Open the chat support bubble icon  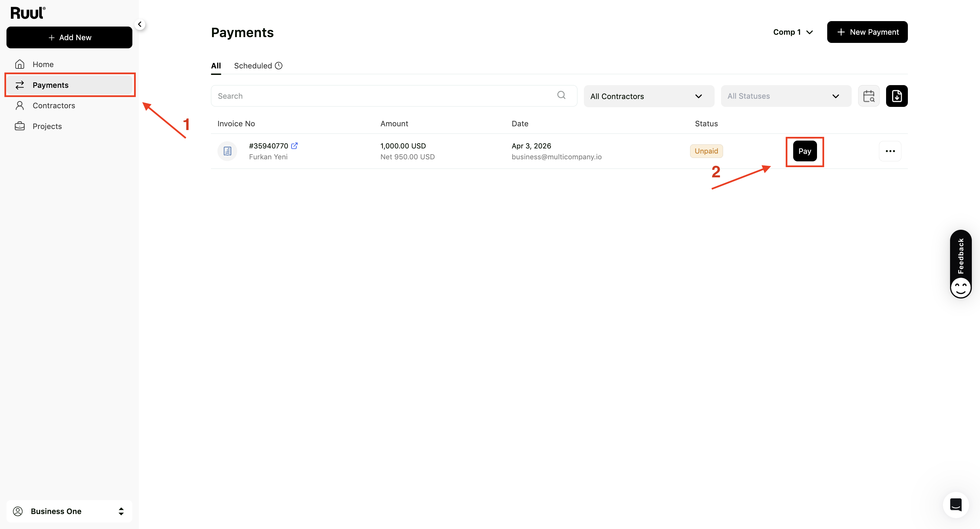point(955,504)
